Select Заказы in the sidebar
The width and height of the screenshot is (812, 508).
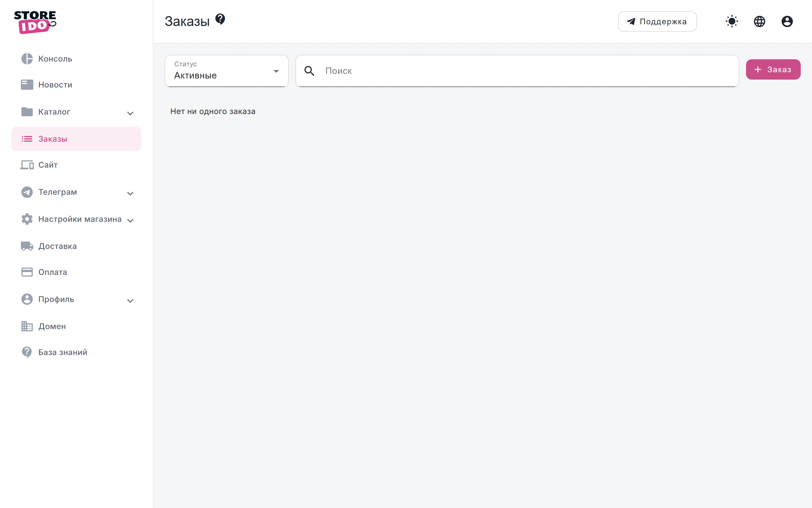tap(76, 139)
